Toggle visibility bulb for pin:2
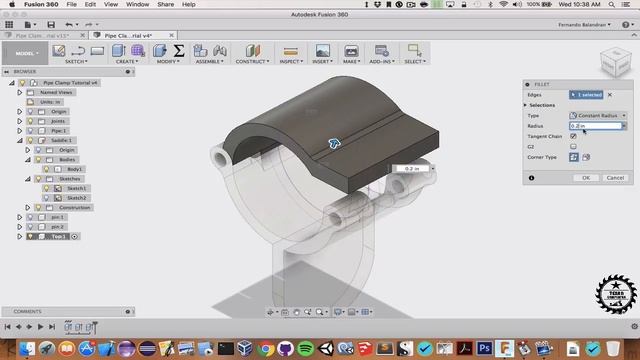Image resolution: width=640 pixels, height=360 pixels. point(30,227)
